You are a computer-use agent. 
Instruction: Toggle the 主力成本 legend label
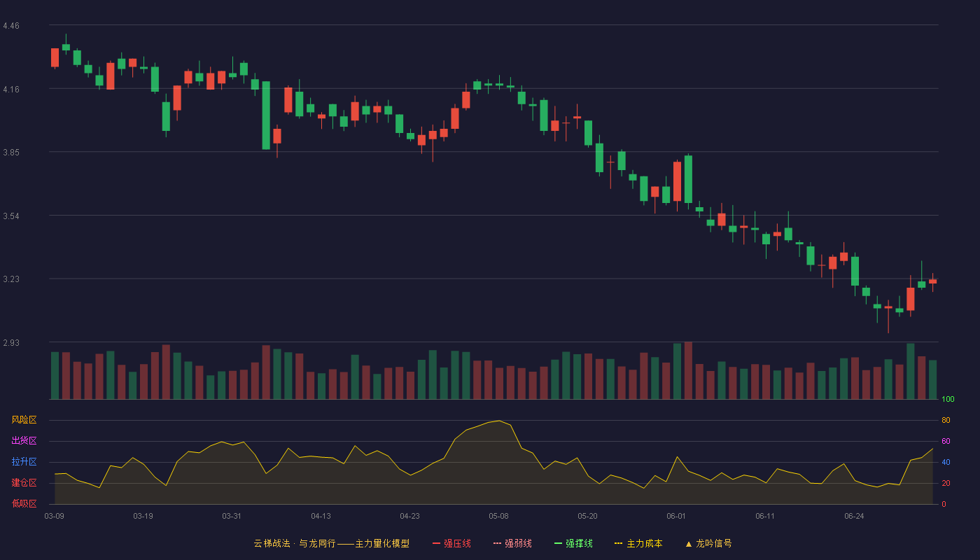644,543
